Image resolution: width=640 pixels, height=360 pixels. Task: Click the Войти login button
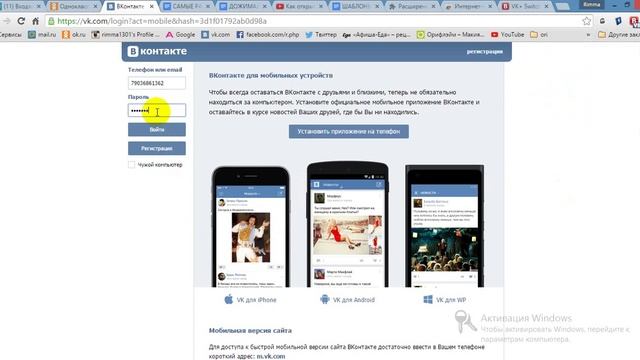coord(157,129)
